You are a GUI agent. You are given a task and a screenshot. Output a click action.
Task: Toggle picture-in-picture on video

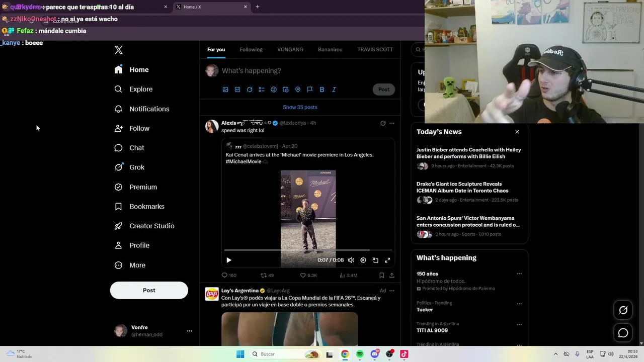pyautogui.click(x=375, y=260)
